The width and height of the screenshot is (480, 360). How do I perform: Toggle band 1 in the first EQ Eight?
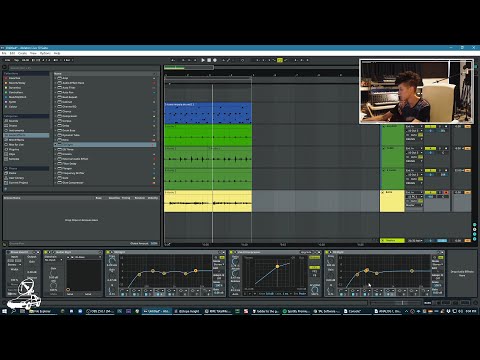(x=123, y=294)
